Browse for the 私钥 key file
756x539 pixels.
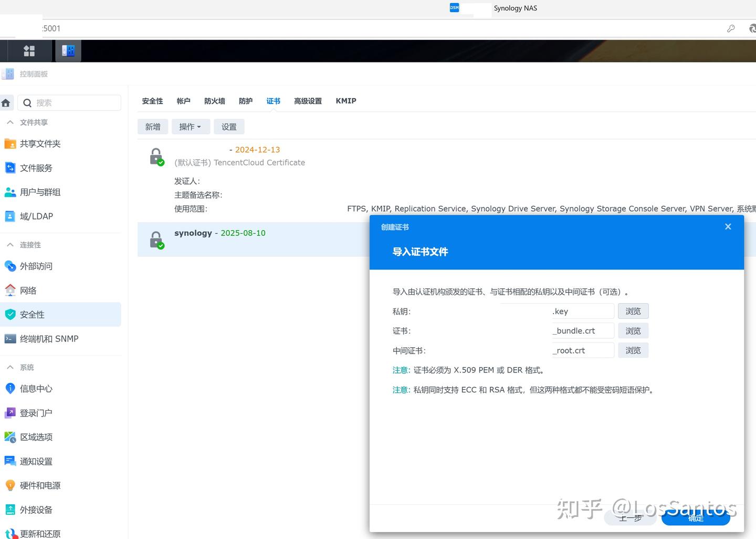(x=633, y=311)
